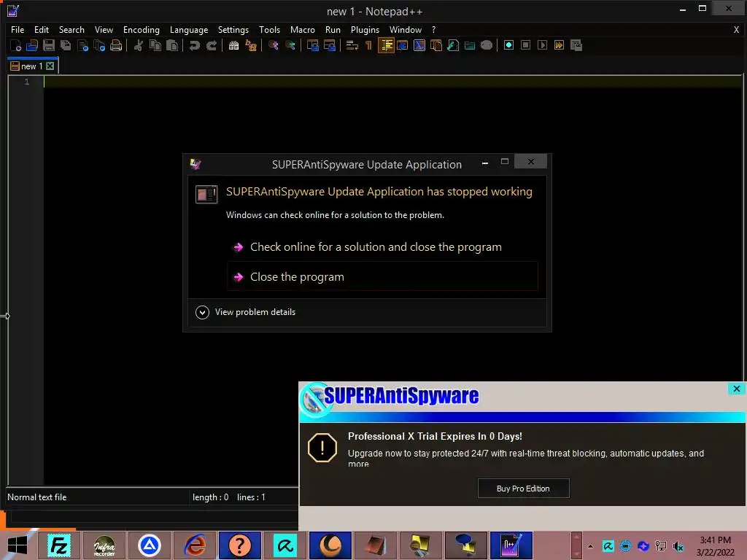Click the Stop macro recording icon
Image resolution: width=747 pixels, height=560 pixels.
pyautogui.click(x=525, y=45)
